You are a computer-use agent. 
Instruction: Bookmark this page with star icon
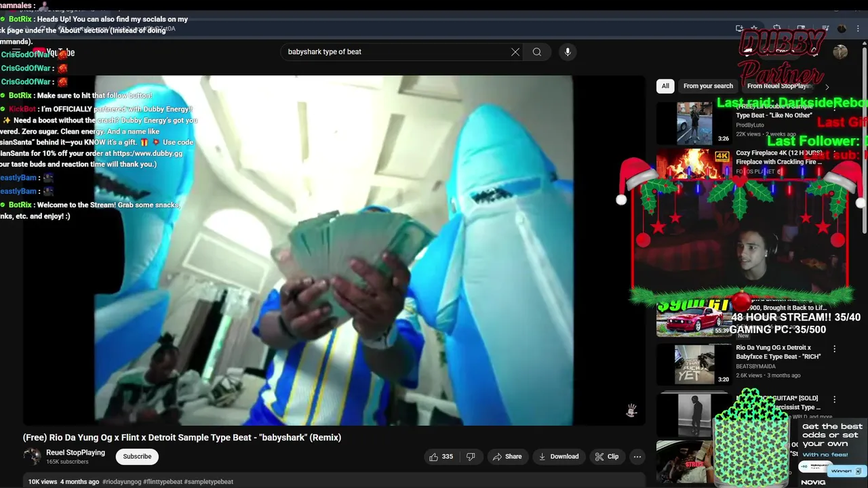pos(754,28)
